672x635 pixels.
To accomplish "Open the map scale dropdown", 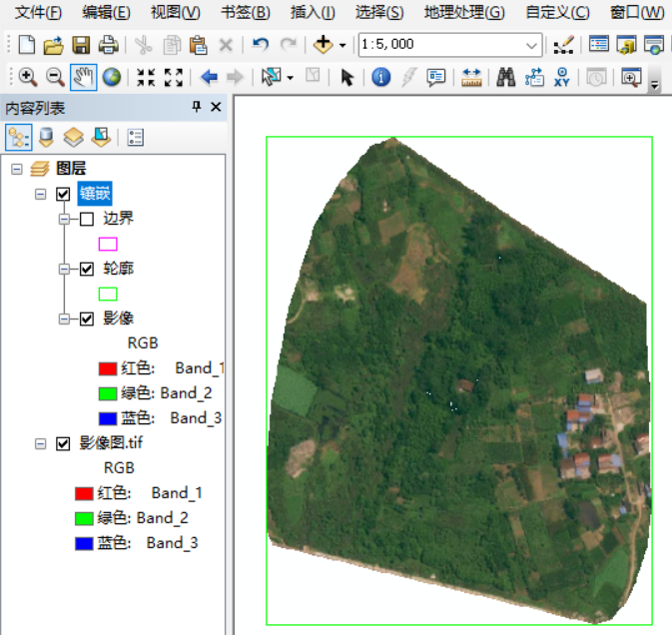I will pos(532,45).
